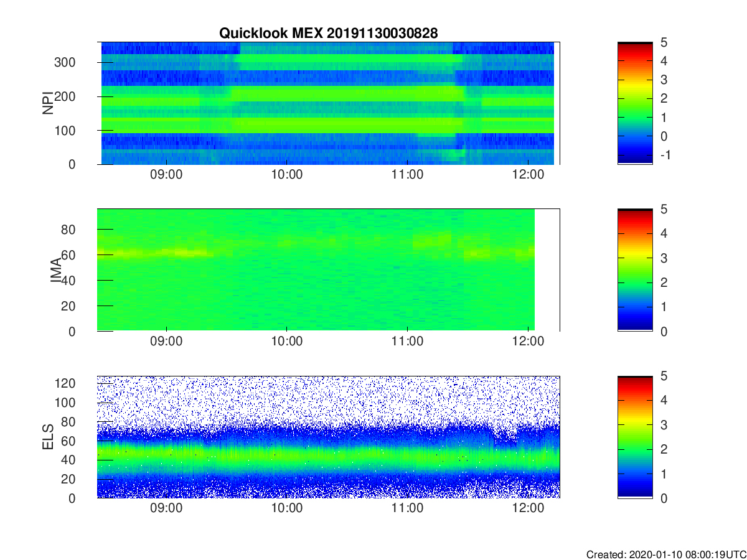Click the IMA colorbar
747x560 pixels.
click(x=635, y=270)
